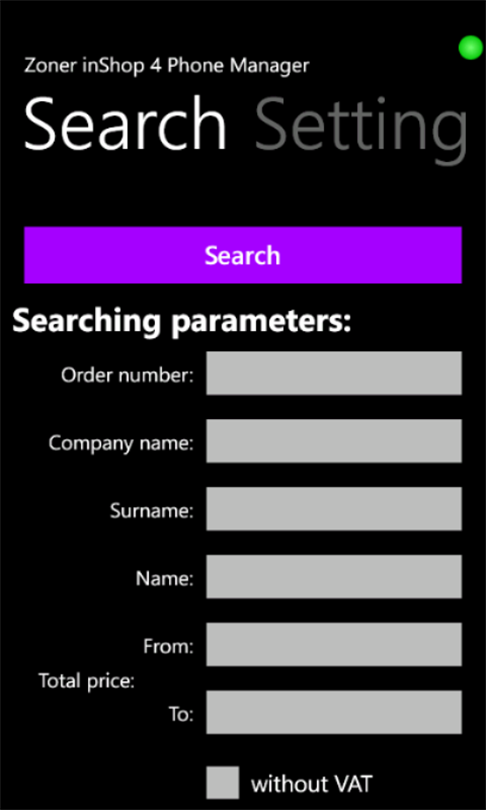Click the 'Total price:' label
Screen dimensions: 486x810
pos(87,681)
